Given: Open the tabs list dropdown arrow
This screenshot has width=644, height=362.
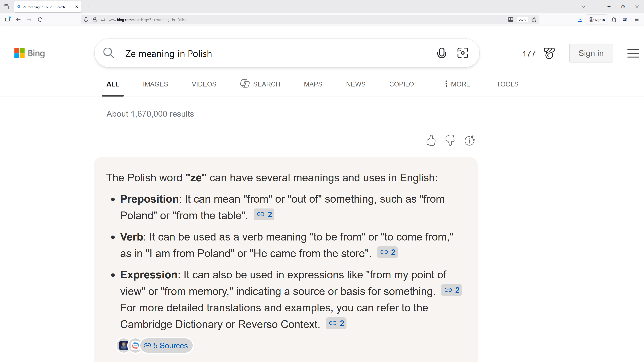Looking at the screenshot, I should 583,7.
